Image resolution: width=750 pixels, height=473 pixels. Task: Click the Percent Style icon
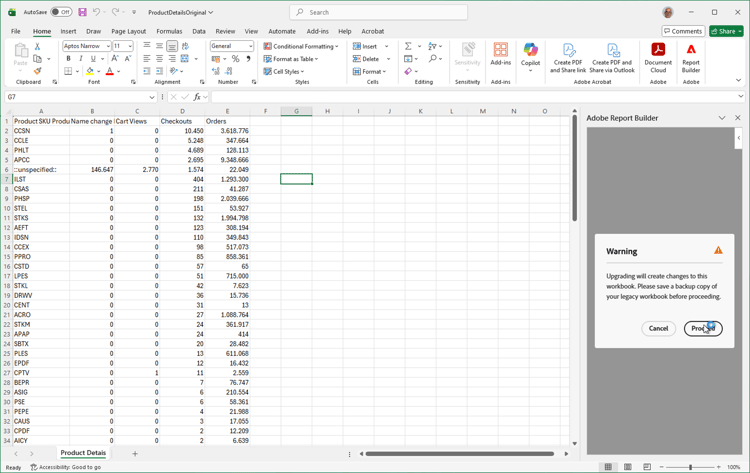coord(235,58)
